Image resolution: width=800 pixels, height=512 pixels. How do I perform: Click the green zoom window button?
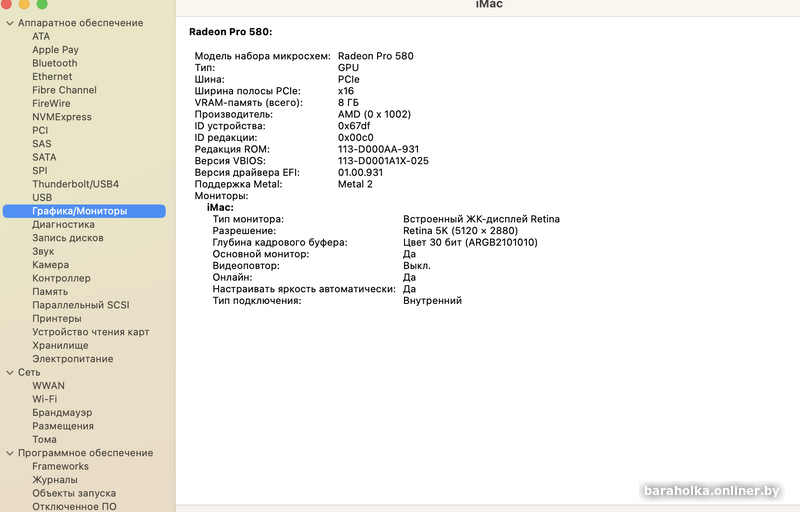pos(42,4)
